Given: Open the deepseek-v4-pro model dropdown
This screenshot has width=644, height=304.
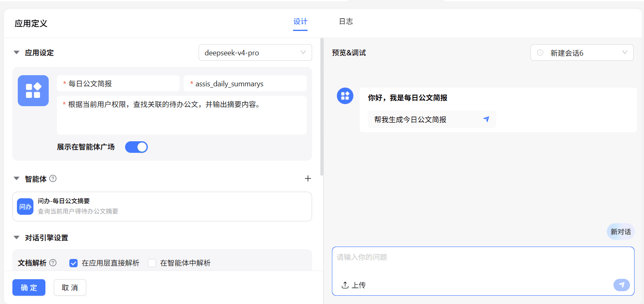Looking at the screenshot, I should (x=255, y=52).
